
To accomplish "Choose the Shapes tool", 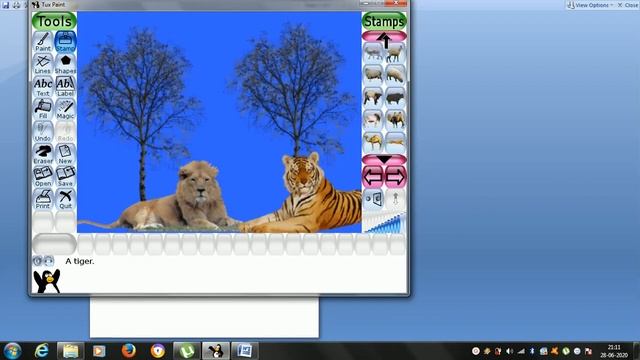I will (65, 64).
